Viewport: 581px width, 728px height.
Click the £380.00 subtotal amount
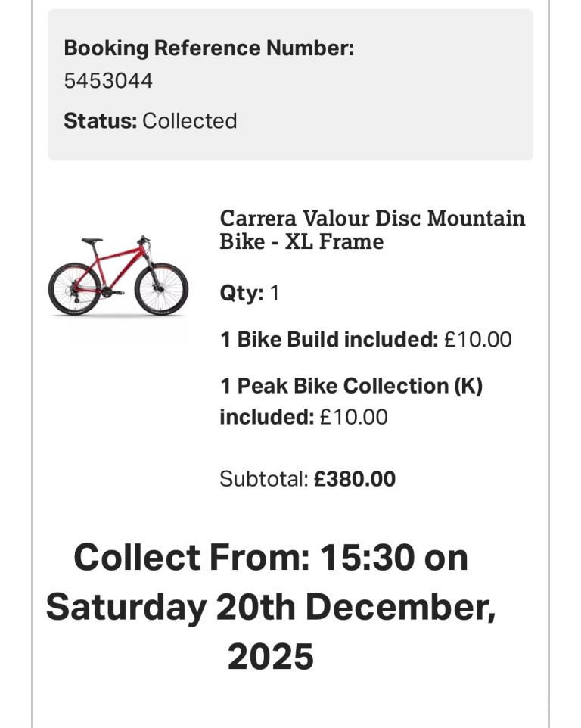tap(355, 479)
